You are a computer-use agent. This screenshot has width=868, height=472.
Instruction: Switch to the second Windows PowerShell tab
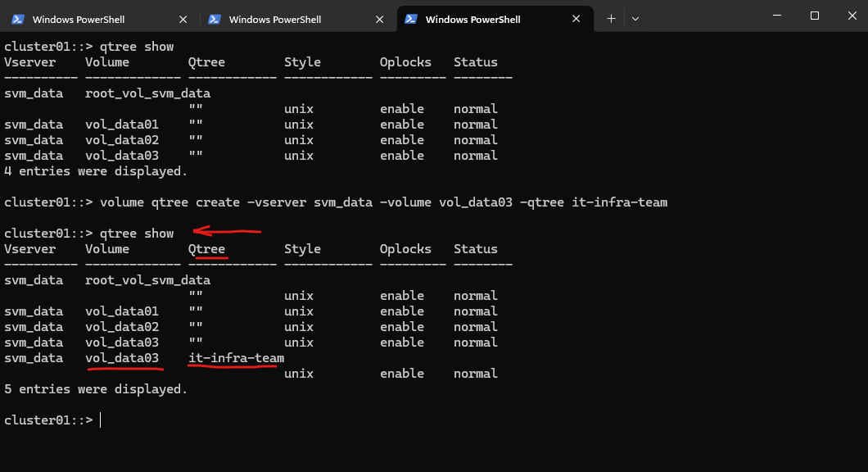[x=287, y=19]
